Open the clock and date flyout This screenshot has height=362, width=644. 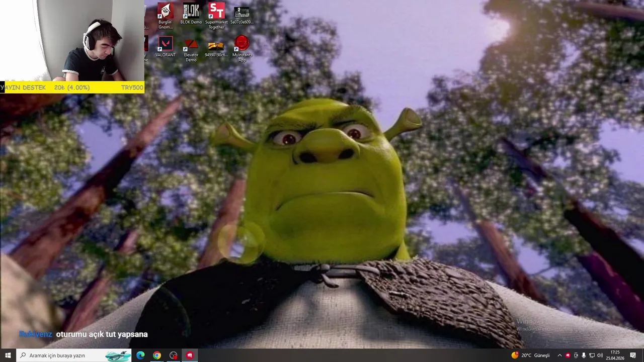coord(615,355)
